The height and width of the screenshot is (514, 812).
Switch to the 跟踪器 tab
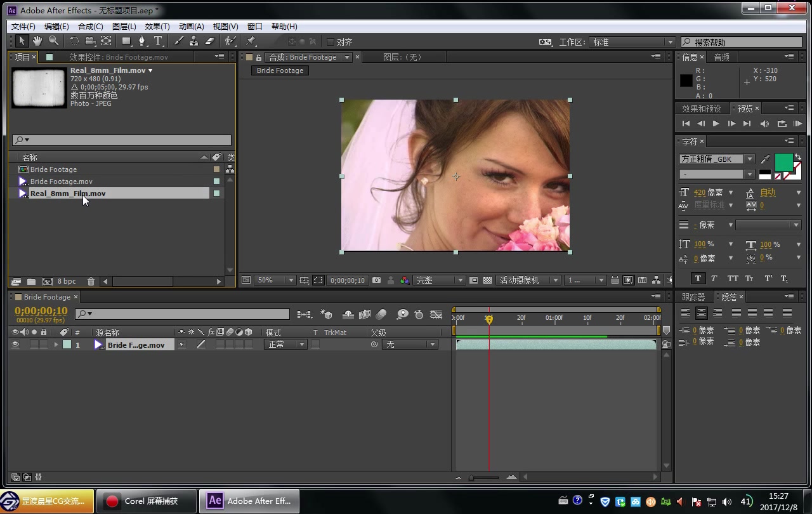click(x=693, y=297)
